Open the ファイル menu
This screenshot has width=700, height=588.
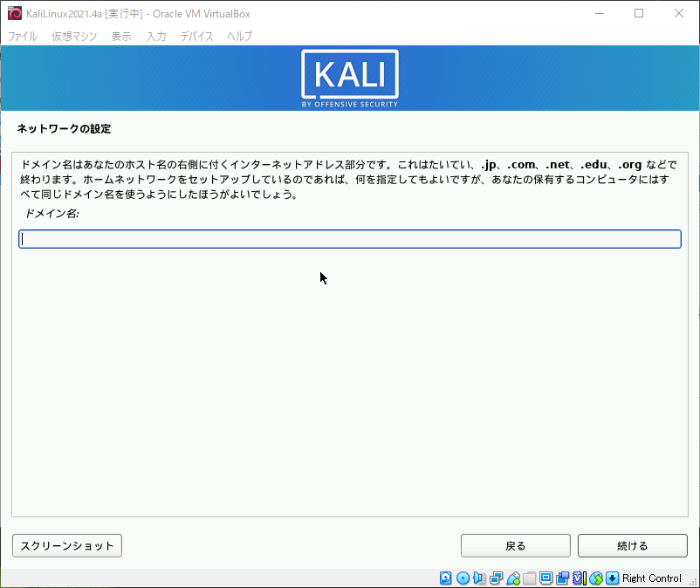23,36
